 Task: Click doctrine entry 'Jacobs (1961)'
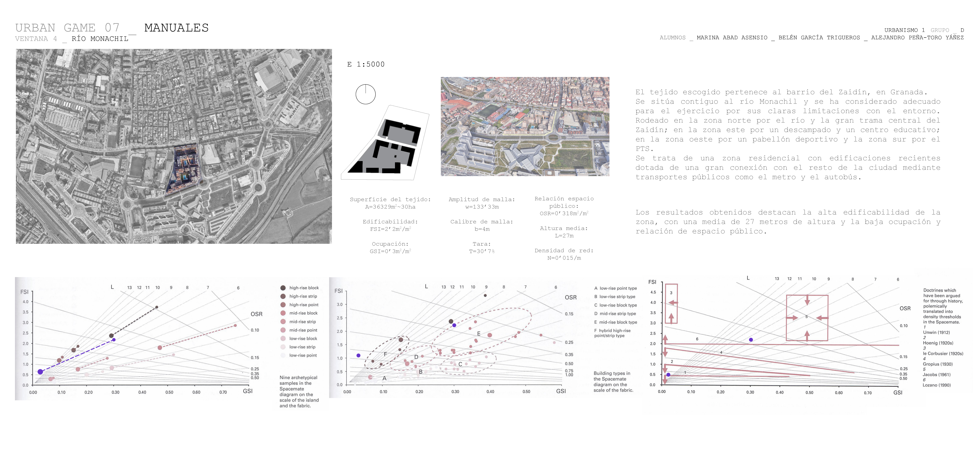(x=937, y=375)
